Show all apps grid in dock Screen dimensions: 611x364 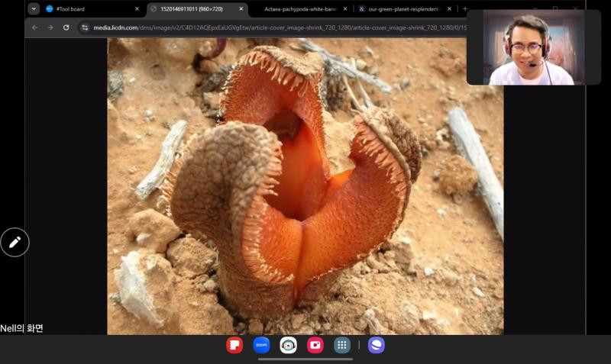pos(342,345)
